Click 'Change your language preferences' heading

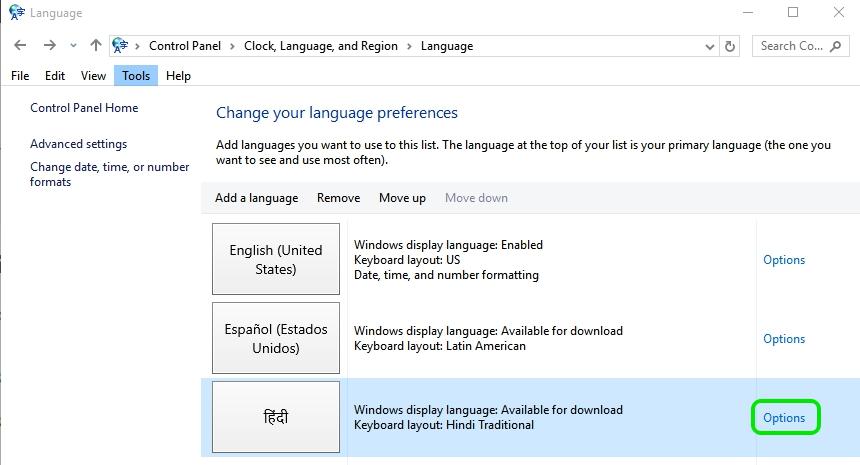[x=337, y=112]
